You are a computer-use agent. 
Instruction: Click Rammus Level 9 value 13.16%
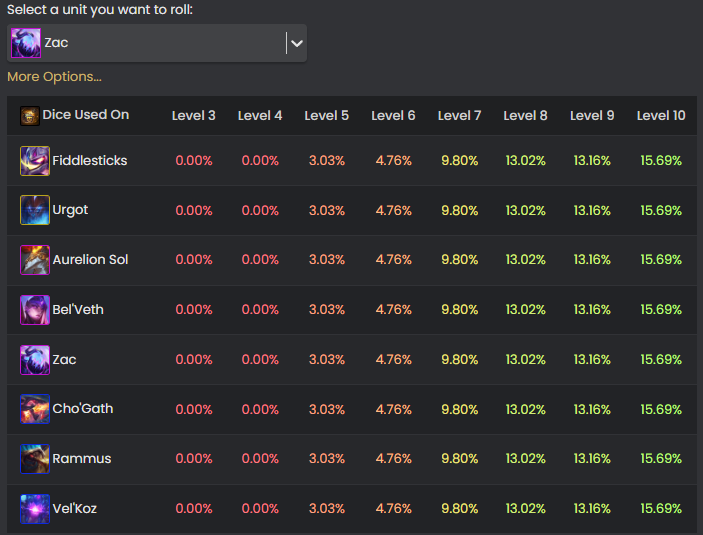[592, 459]
